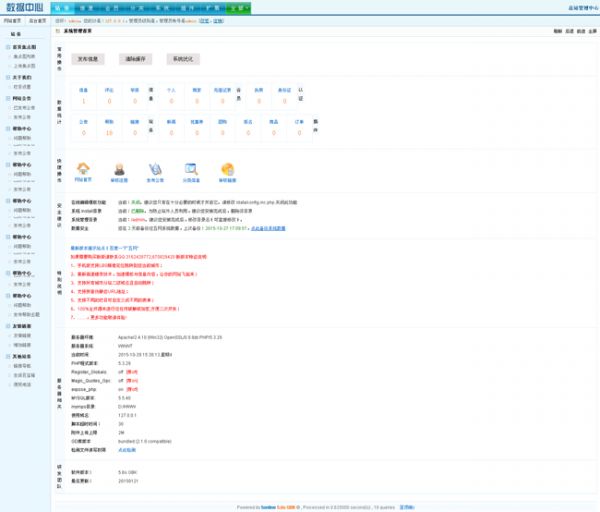Click the 系统优化 button
The height and width of the screenshot is (512, 600).
(x=183, y=59)
